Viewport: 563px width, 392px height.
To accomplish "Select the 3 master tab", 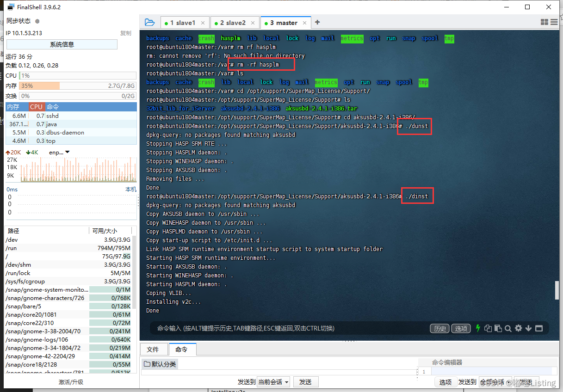I will pyautogui.click(x=285, y=23).
